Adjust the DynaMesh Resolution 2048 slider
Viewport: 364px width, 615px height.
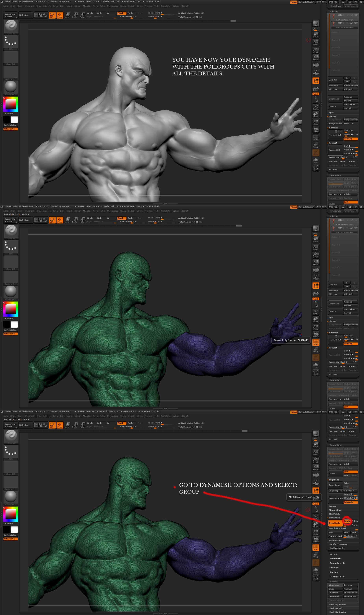coord(343,528)
